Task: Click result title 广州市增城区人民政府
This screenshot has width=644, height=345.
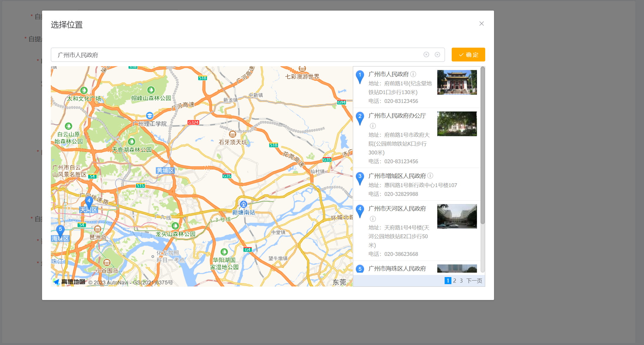Action: pos(397,176)
